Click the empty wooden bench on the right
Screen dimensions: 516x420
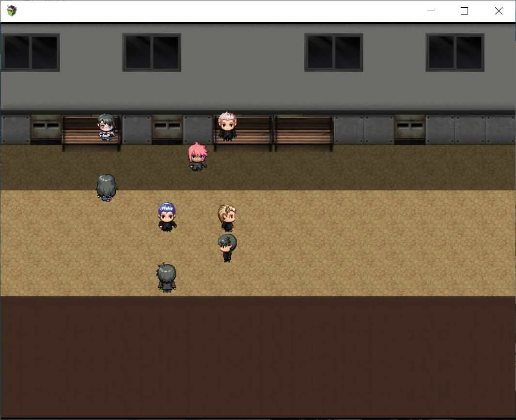pos(303,132)
